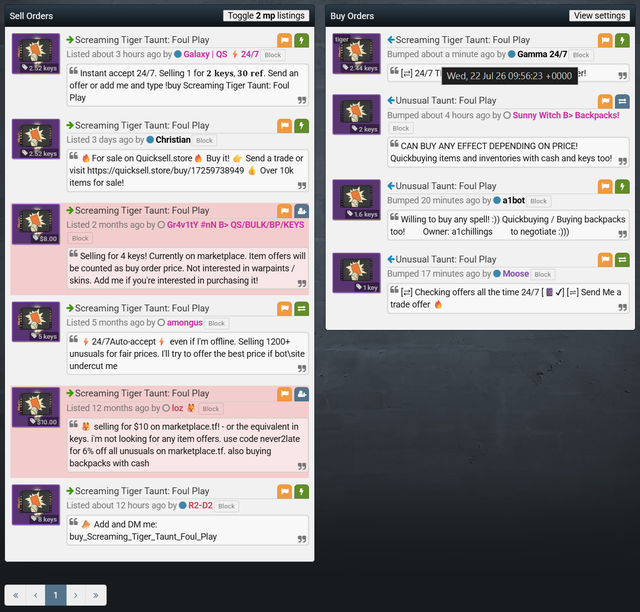Image resolution: width=640 pixels, height=612 pixels.
Task: Click the blue trade arrows on Sunny Witch buy order
Action: [622, 101]
